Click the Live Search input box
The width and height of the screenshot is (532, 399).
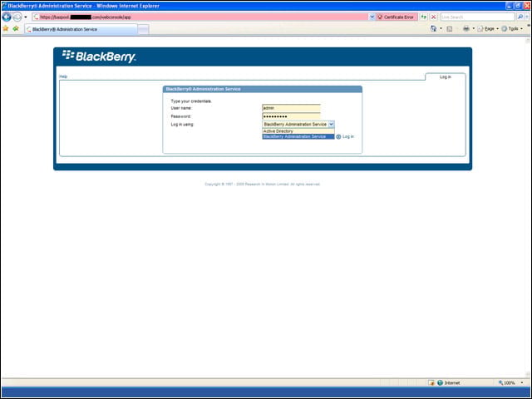tap(478, 17)
